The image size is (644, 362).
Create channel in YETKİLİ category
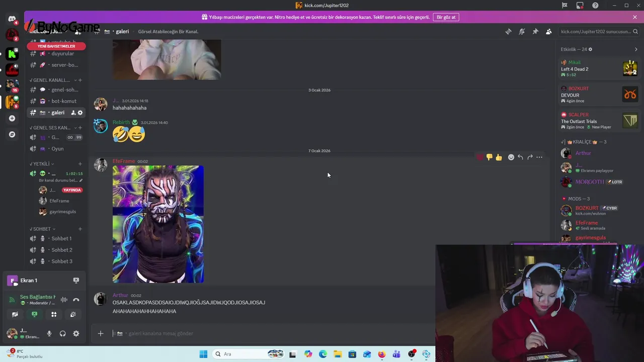point(80,164)
